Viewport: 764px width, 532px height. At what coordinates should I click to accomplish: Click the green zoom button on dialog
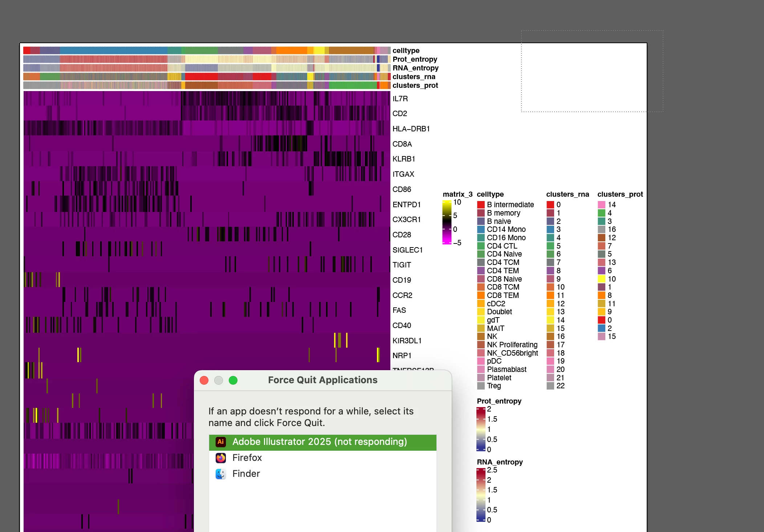tap(233, 380)
